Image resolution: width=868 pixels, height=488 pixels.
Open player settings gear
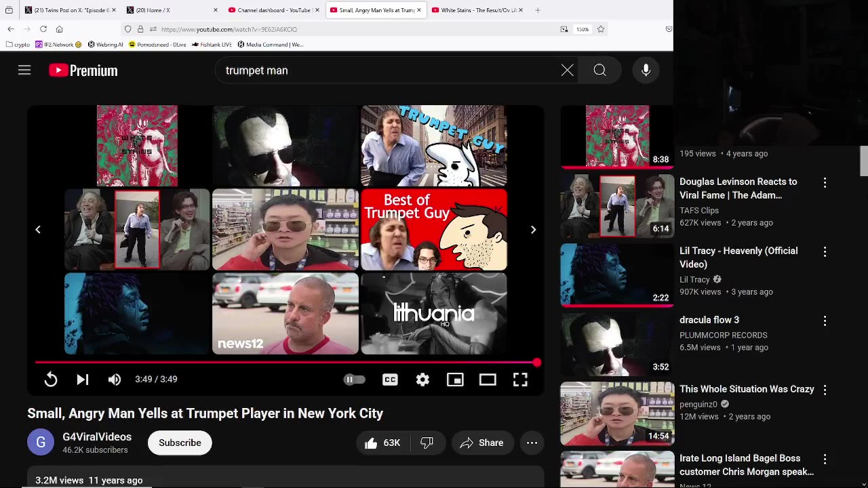click(422, 380)
